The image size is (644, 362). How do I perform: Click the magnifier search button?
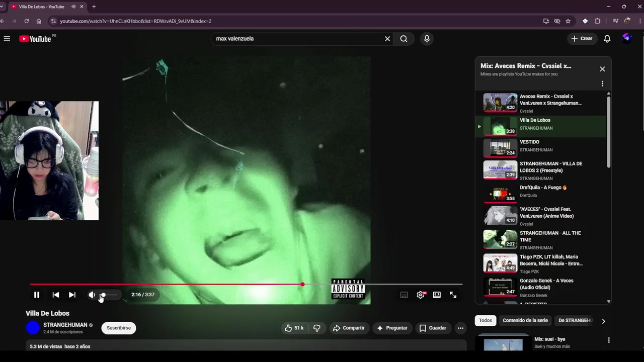[404, 39]
